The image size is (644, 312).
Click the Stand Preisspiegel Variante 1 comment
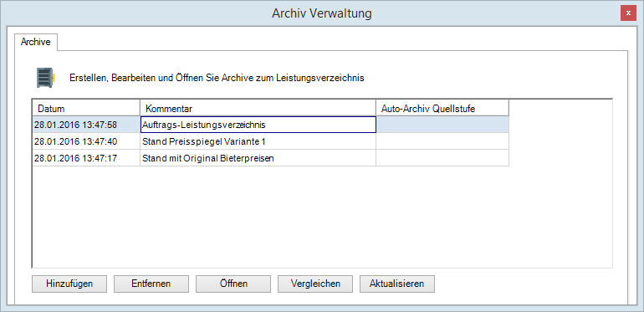258,141
